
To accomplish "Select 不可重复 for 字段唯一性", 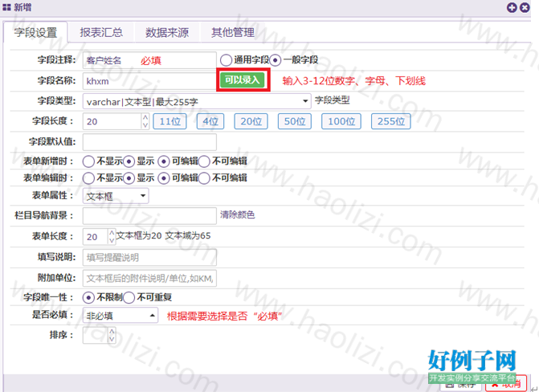I will [x=129, y=298].
